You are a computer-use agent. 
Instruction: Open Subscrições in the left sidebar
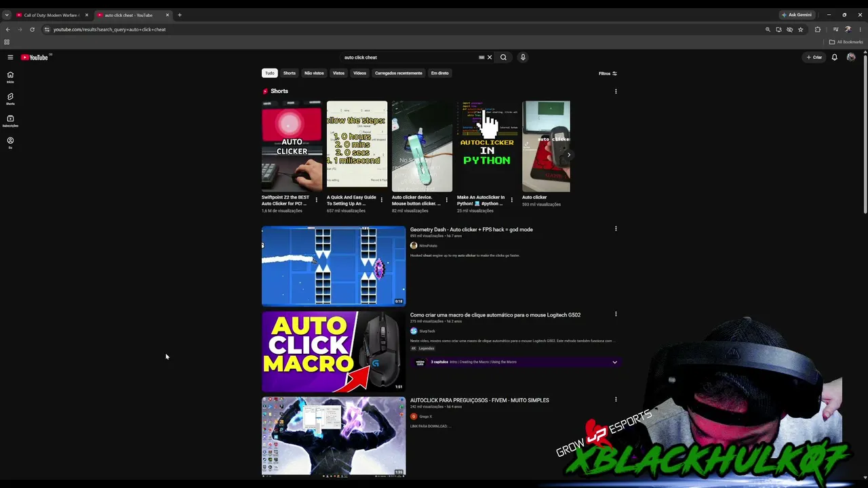tap(10, 121)
